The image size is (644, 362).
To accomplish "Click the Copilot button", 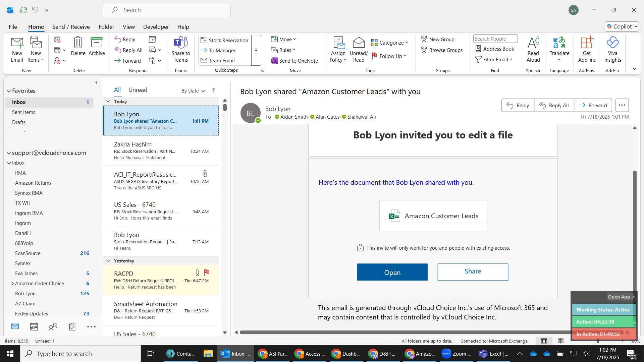I will coord(622,26).
